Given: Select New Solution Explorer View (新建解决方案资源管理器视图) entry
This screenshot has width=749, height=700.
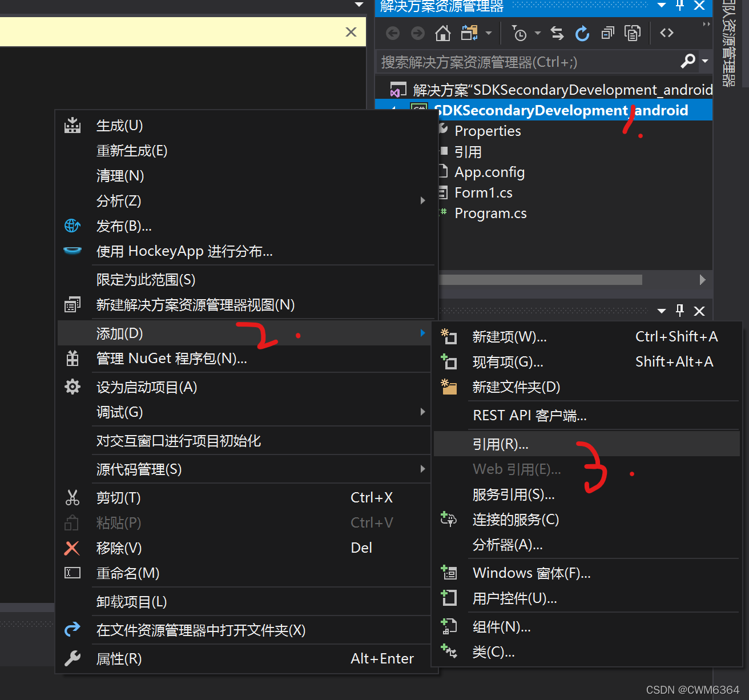Looking at the screenshot, I should [195, 305].
